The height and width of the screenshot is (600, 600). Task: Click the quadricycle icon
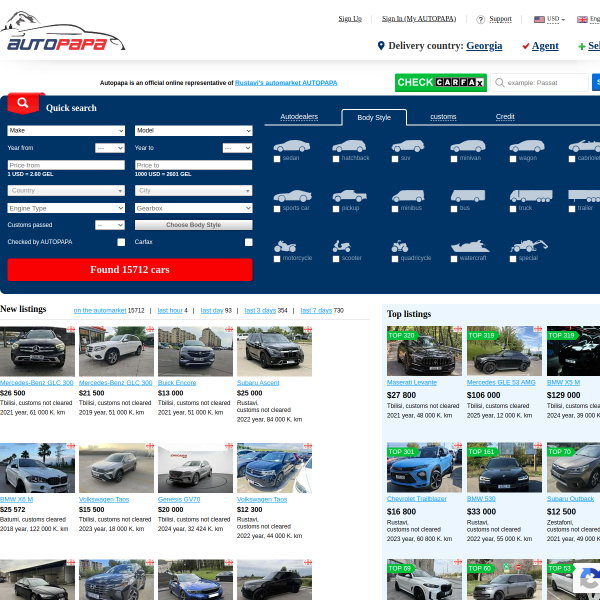click(x=400, y=246)
